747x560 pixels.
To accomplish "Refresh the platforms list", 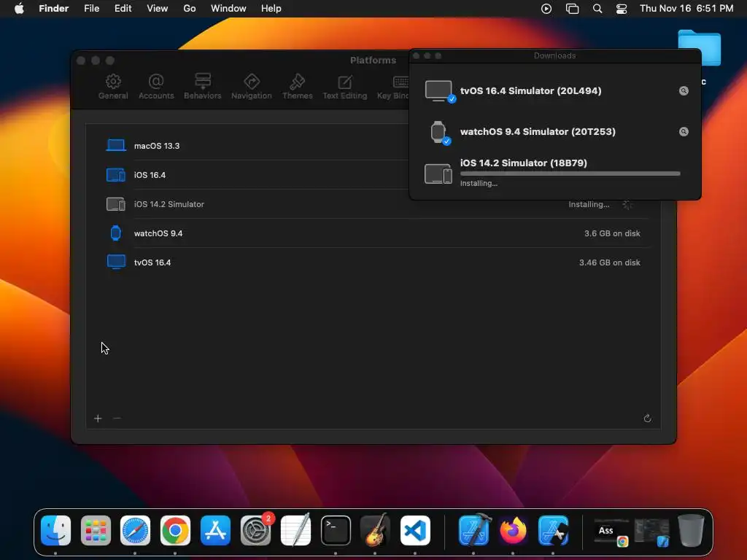I will click(647, 419).
